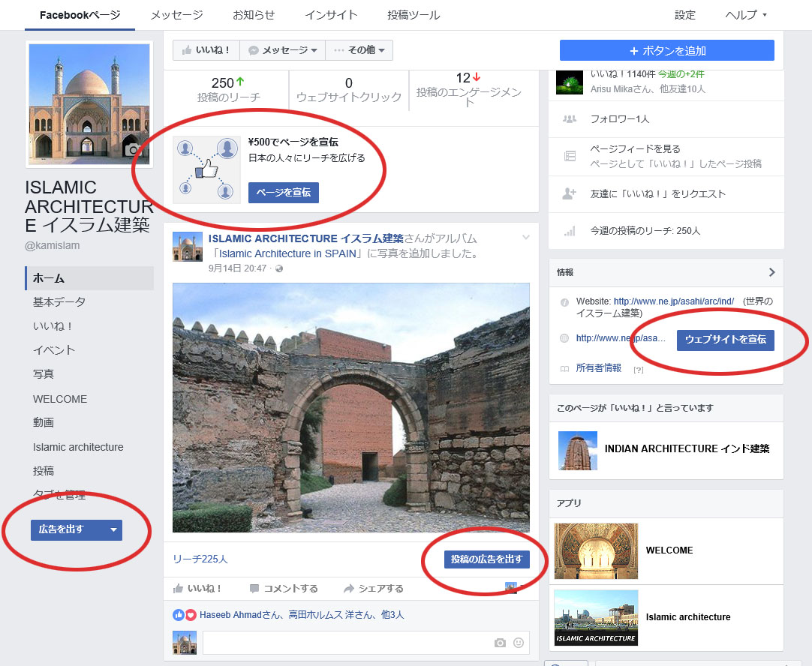Screen dimensions: 812x666
Task: Click the comment input field
Action: 345,643
